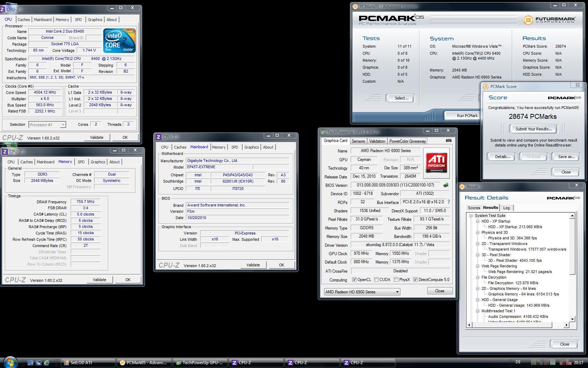
Task: Collapse the Physics and 3D node
Action: [x=477, y=232]
